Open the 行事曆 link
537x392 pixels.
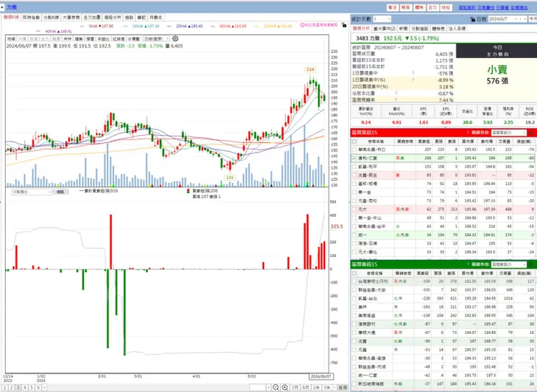[x=502, y=7]
